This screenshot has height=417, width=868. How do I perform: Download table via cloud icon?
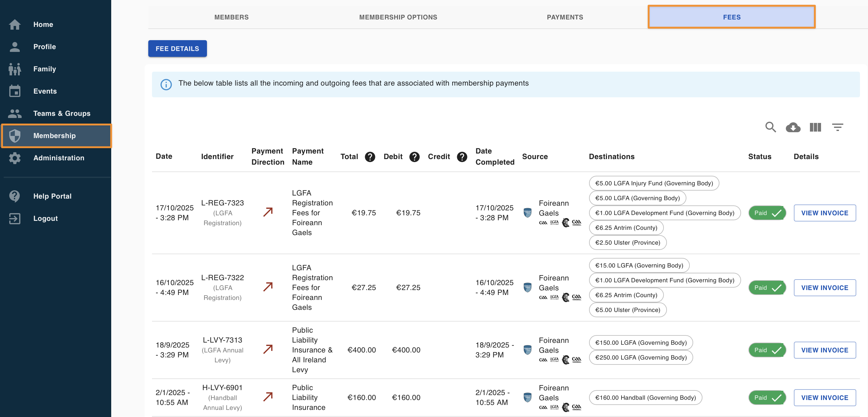tap(793, 127)
